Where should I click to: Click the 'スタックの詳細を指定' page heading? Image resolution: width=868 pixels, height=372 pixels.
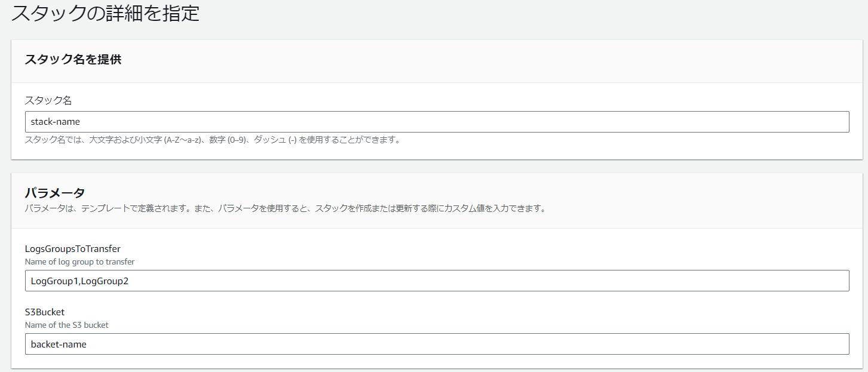coord(105,13)
